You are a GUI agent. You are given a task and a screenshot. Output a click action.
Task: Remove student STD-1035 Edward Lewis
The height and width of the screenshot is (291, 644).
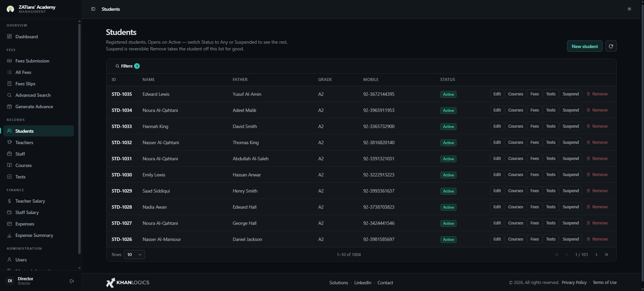pos(597,94)
